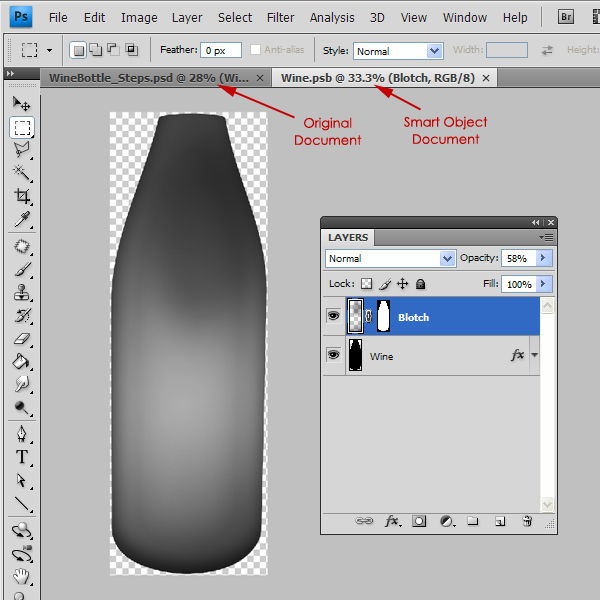
Task: Hide the Blotch layer eye icon
Action: tap(333, 316)
